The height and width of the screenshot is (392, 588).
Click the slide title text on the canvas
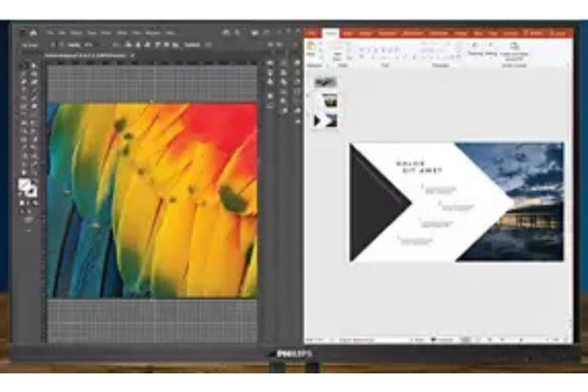click(x=418, y=167)
